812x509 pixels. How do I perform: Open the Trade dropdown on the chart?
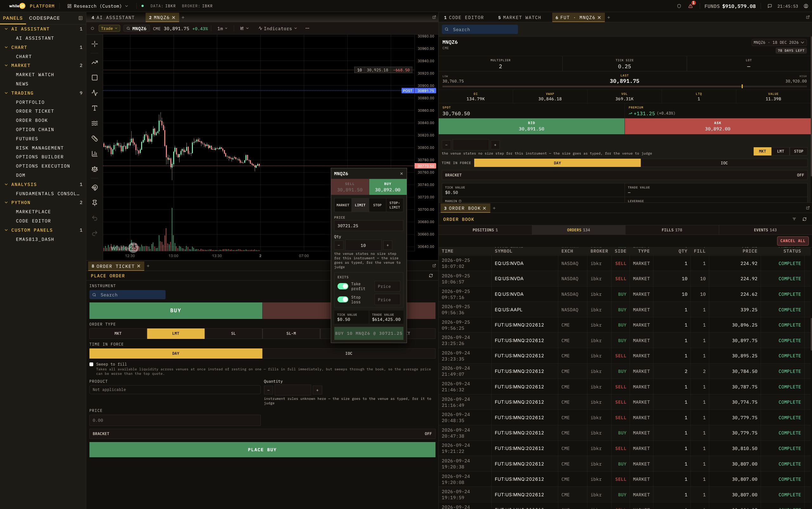(109, 29)
